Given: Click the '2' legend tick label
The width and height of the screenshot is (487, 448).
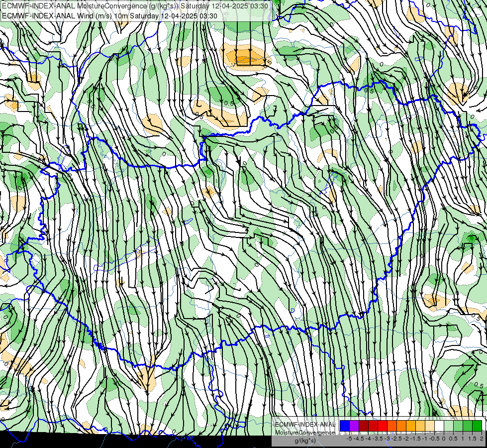Looking at the screenshot, I should point(482,439).
